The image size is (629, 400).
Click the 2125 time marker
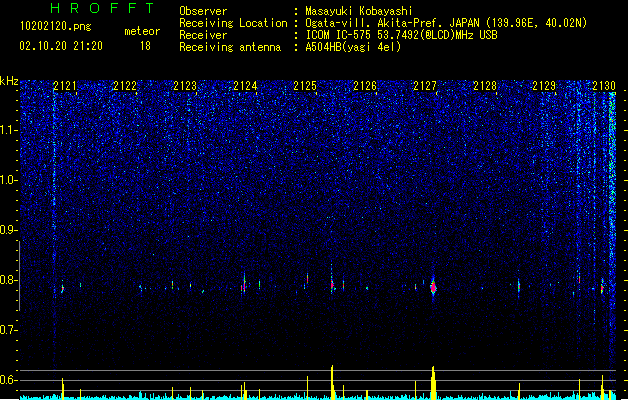[305, 86]
